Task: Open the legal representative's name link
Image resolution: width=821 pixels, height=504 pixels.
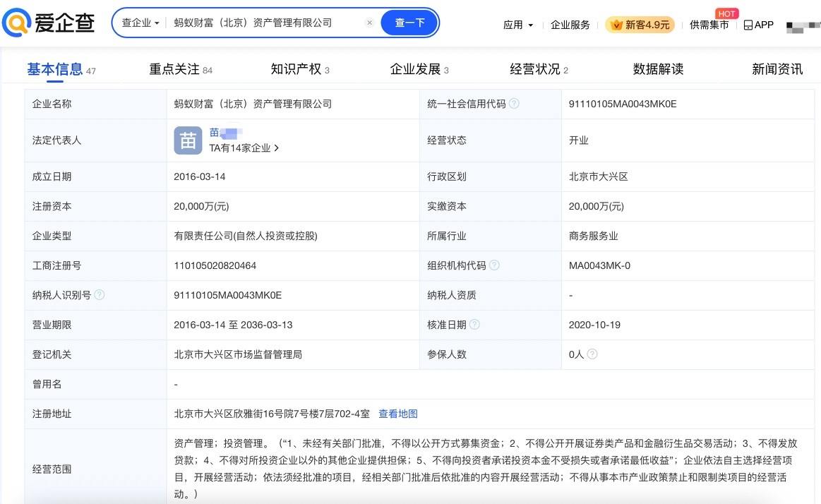Action: click(x=226, y=133)
